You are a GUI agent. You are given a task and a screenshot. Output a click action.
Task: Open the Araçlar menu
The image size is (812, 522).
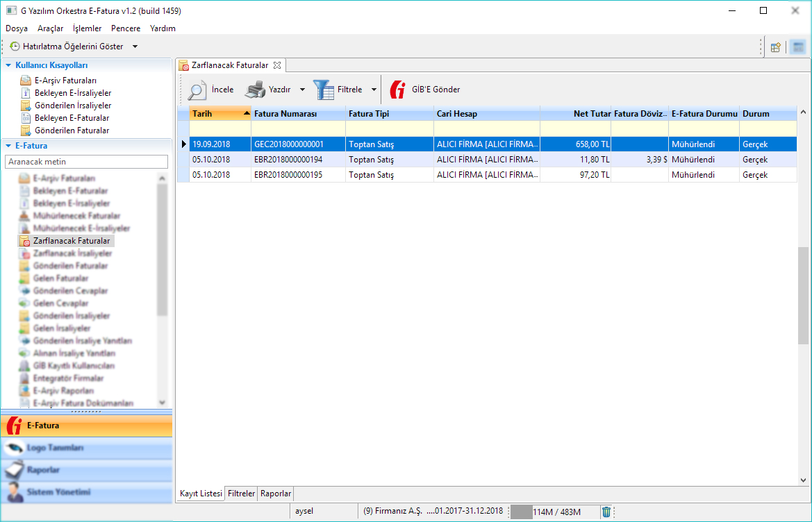tap(50, 28)
